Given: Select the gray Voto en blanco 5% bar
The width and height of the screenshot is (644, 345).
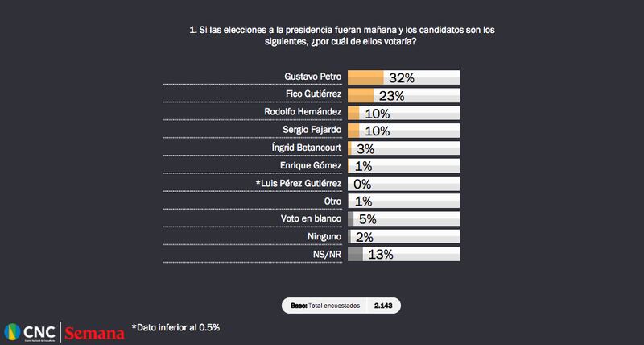Looking at the screenshot, I should tap(351, 219).
